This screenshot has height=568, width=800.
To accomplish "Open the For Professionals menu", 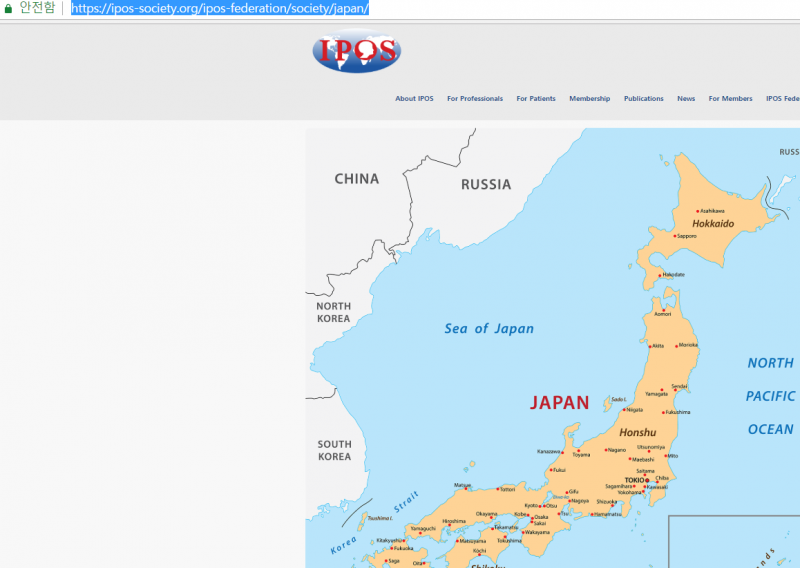I will tap(475, 99).
